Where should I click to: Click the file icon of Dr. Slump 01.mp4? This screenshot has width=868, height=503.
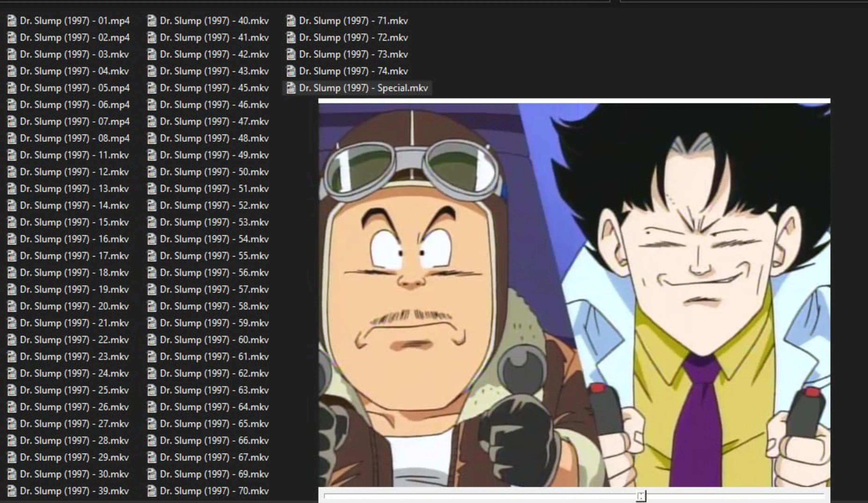[x=12, y=21]
